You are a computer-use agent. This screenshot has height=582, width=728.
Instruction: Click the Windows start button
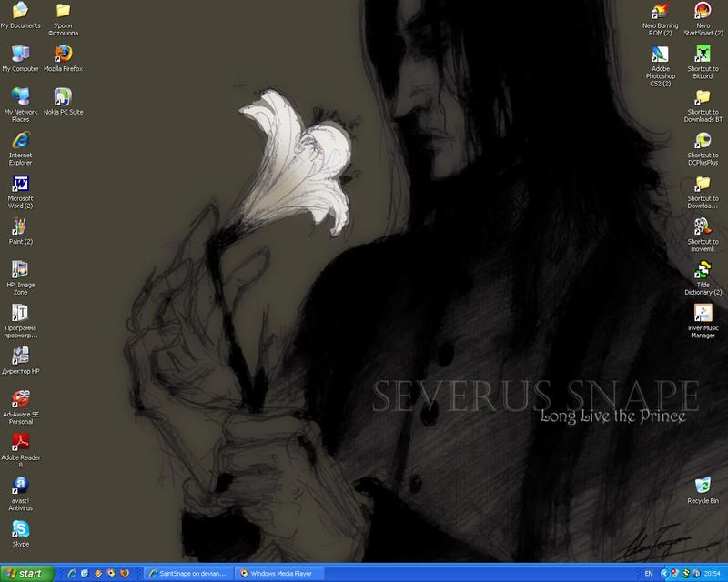pos(27,574)
